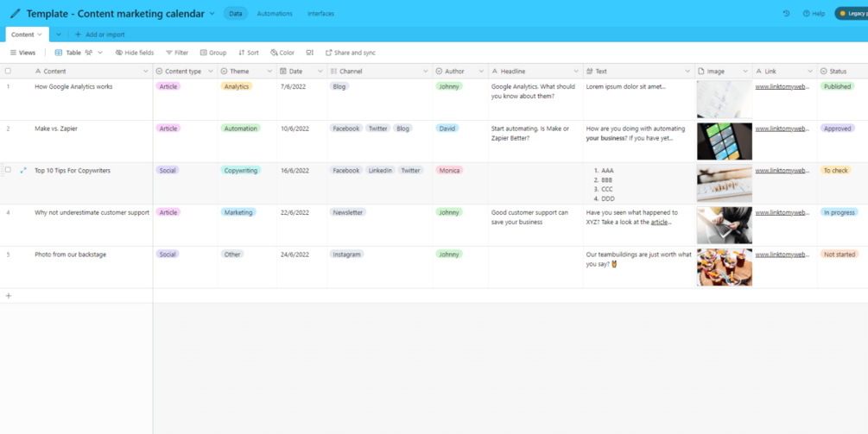868x434 pixels.
Task: Click 'Good customer support can save your business'
Action: point(529,217)
